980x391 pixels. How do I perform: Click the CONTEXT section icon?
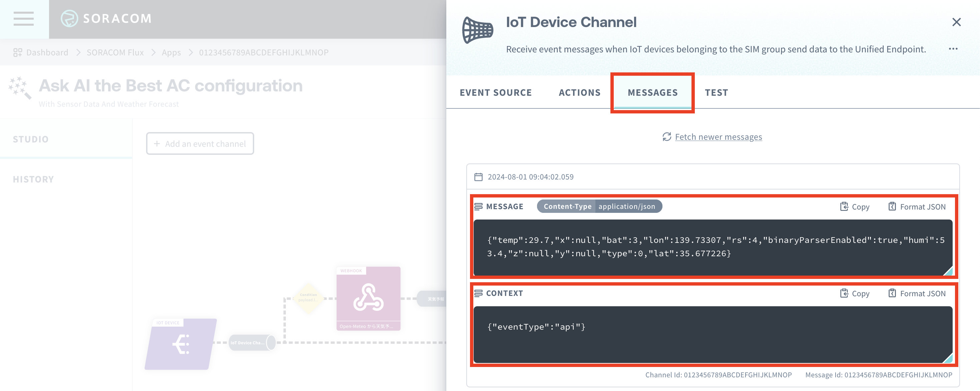(x=479, y=293)
